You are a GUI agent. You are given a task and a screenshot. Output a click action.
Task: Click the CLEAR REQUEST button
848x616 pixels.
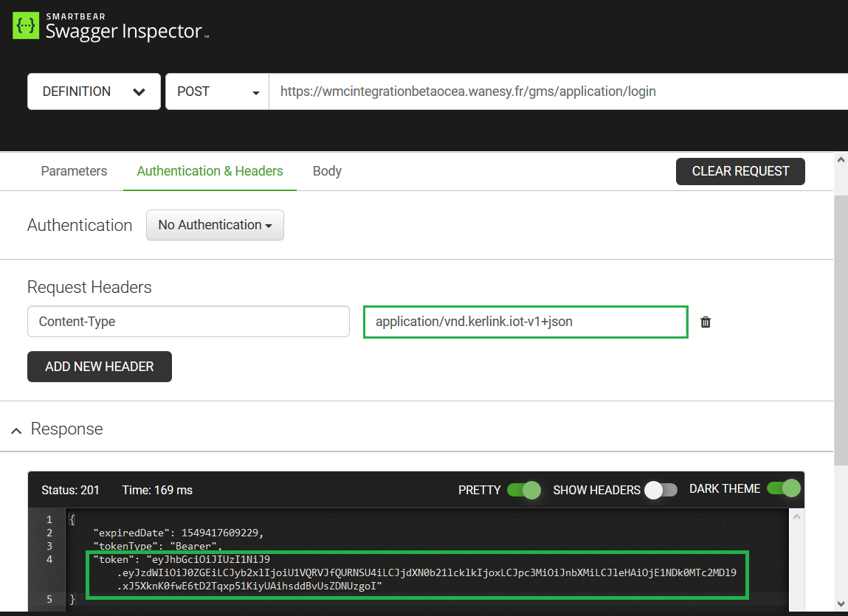click(x=740, y=171)
